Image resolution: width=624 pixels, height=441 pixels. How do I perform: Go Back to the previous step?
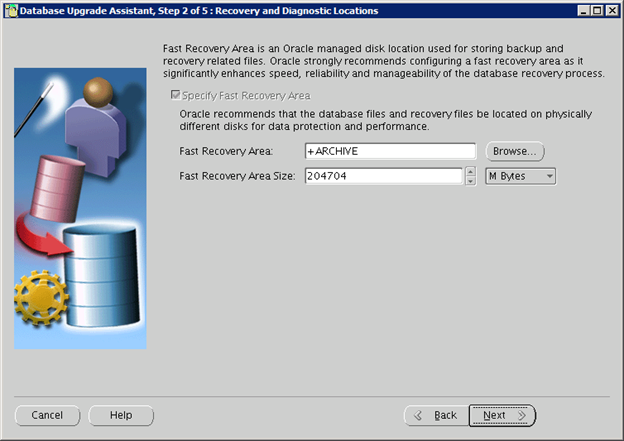437,415
